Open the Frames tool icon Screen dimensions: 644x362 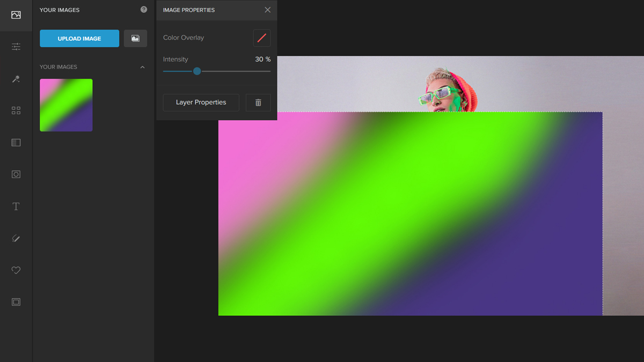pos(16,302)
